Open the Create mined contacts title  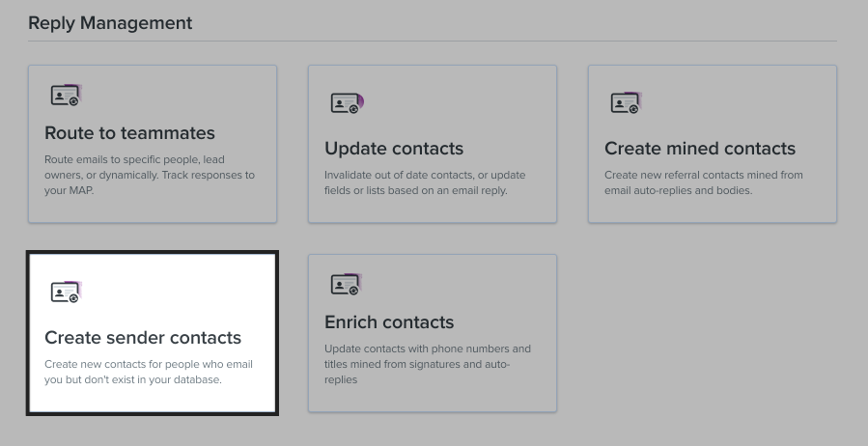[700, 149]
